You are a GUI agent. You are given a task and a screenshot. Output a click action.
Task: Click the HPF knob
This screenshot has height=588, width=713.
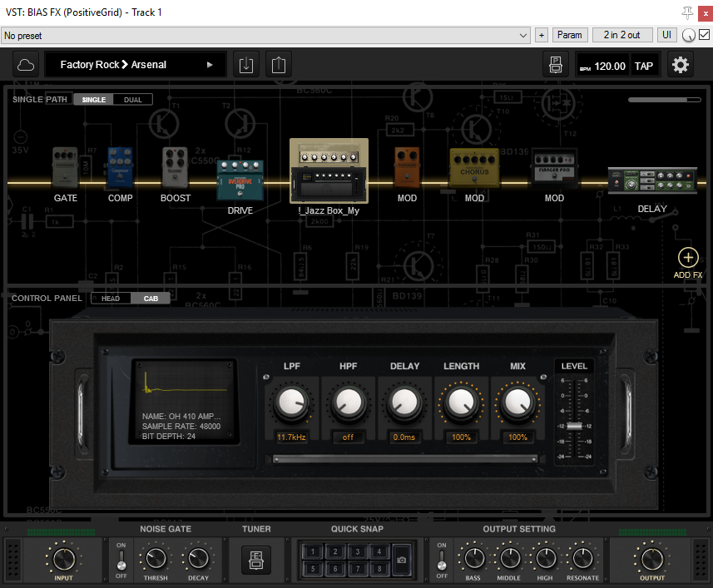[x=348, y=403]
